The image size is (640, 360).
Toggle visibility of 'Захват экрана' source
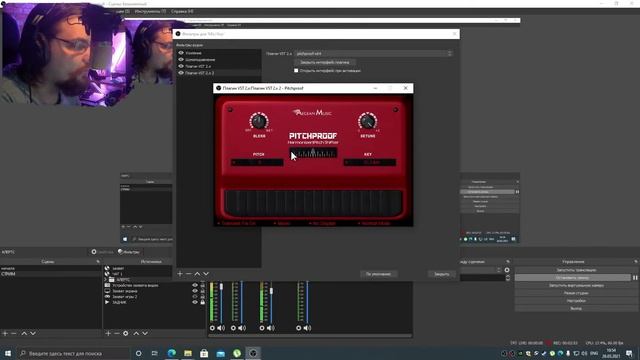[195, 291]
